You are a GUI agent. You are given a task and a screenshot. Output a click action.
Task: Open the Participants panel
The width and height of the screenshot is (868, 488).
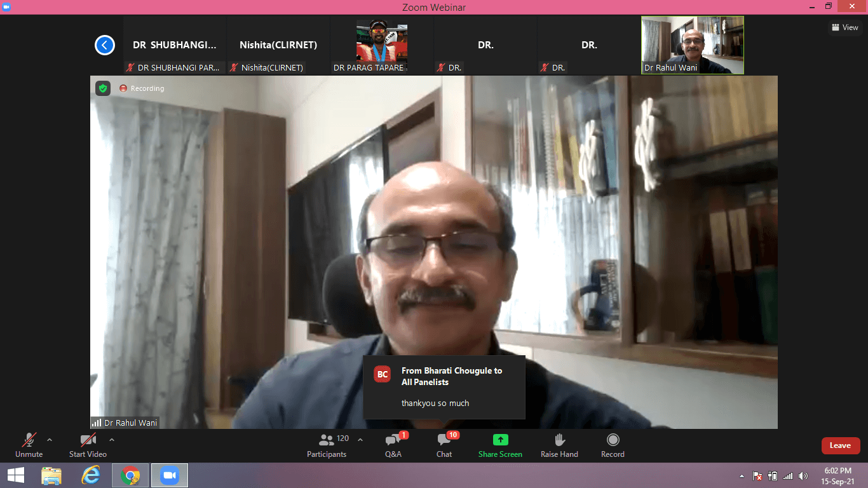(x=327, y=445)
